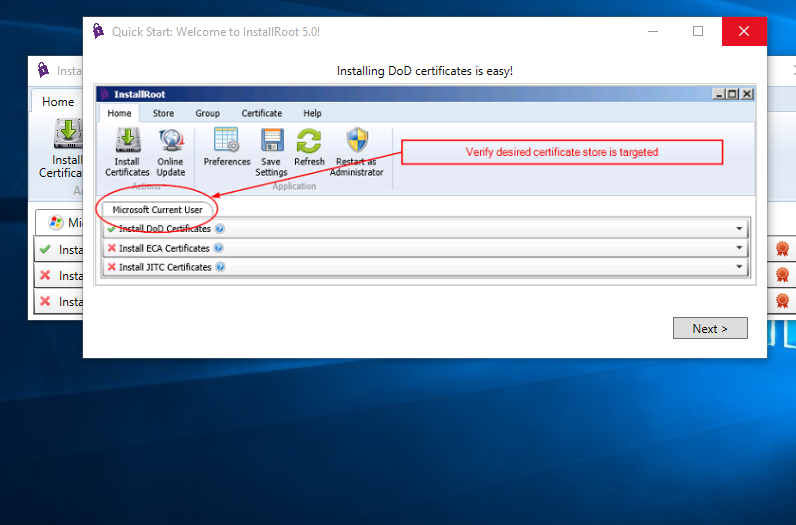Open the Preferences grid icon
Screen dimensions: 796x525
pos(226,140)
